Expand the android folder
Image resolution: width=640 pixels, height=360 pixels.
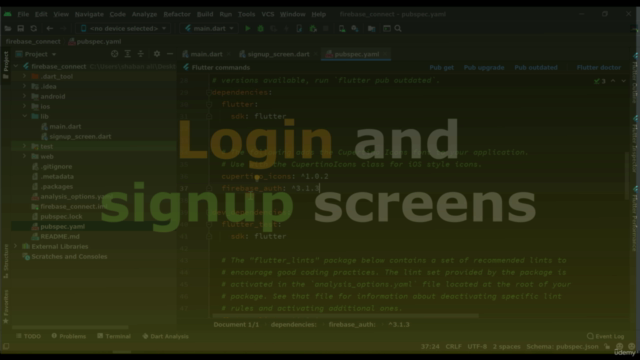24,96
